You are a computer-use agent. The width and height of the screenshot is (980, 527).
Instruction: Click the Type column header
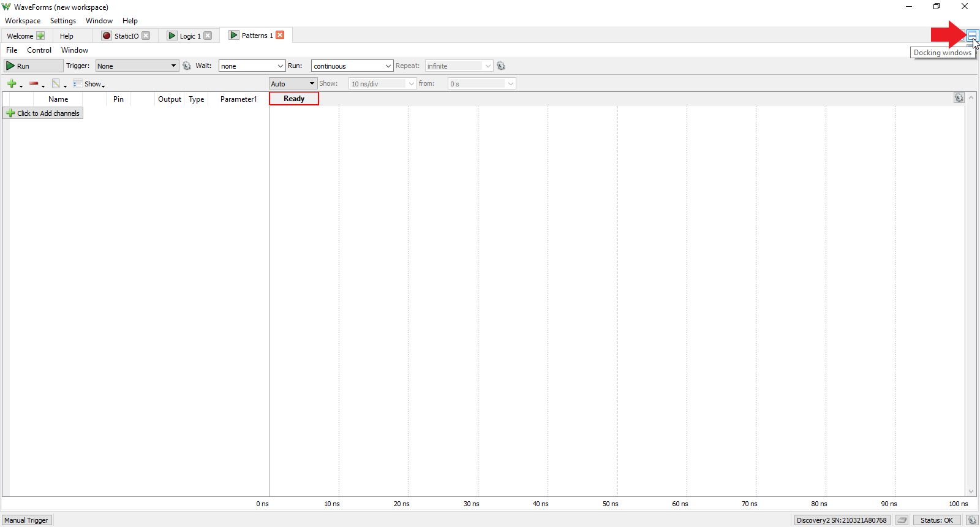click(197, 99)
